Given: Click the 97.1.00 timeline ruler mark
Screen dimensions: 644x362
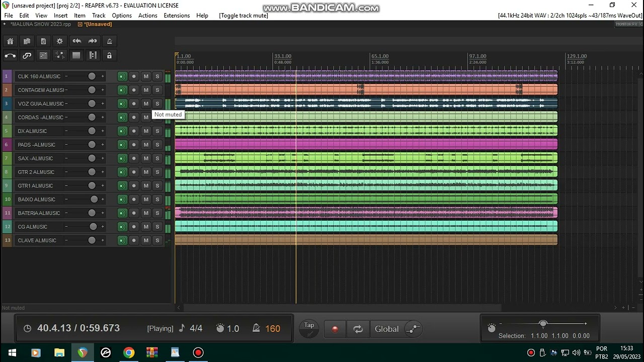Looking at the screenshot, I should [477, 56].
